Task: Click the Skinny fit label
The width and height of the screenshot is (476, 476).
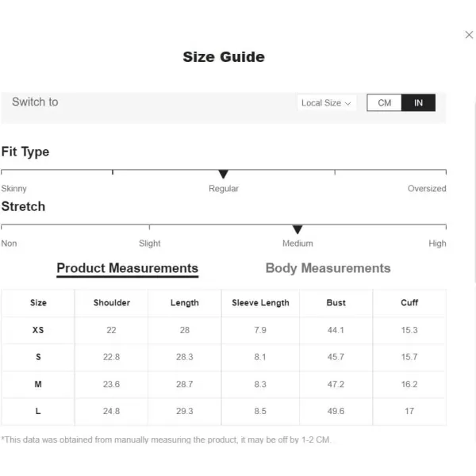Action: 14,189
